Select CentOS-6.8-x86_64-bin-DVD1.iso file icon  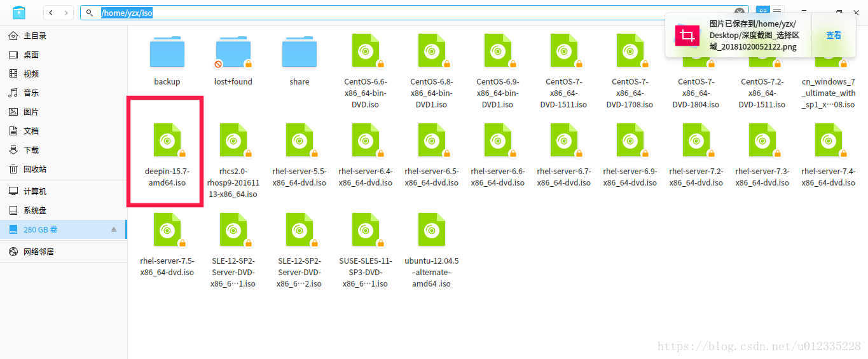click(x=432, y=51)
